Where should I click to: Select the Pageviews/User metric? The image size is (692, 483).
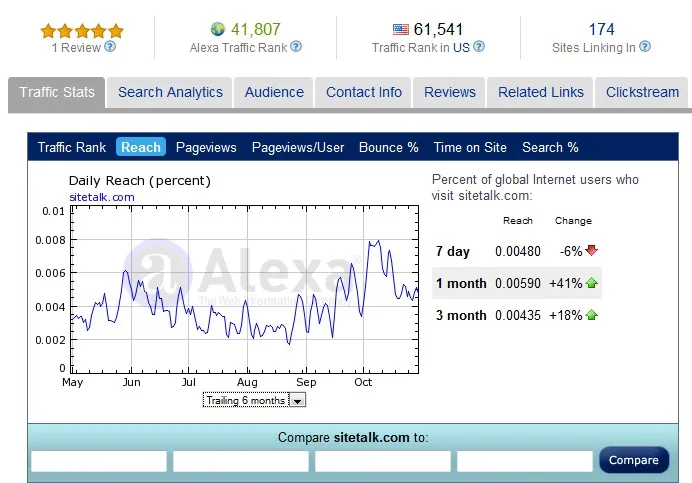click(298, 147)
